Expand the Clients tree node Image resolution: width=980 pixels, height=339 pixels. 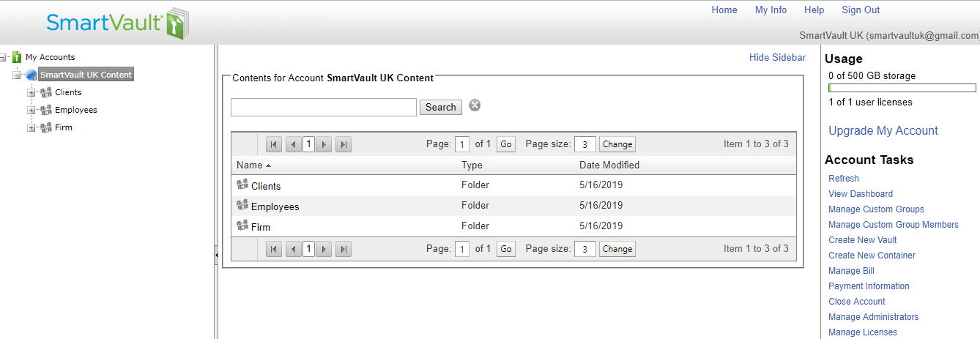pos(31,92)
